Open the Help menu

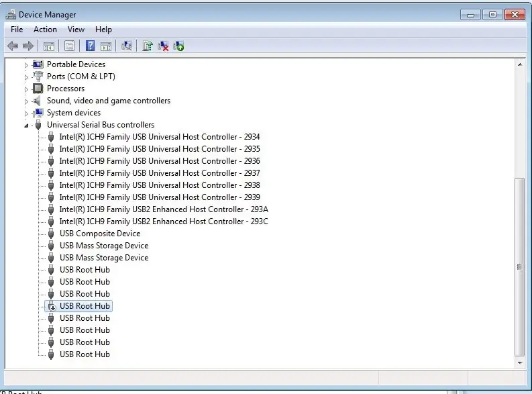click(x=103, y=30)
